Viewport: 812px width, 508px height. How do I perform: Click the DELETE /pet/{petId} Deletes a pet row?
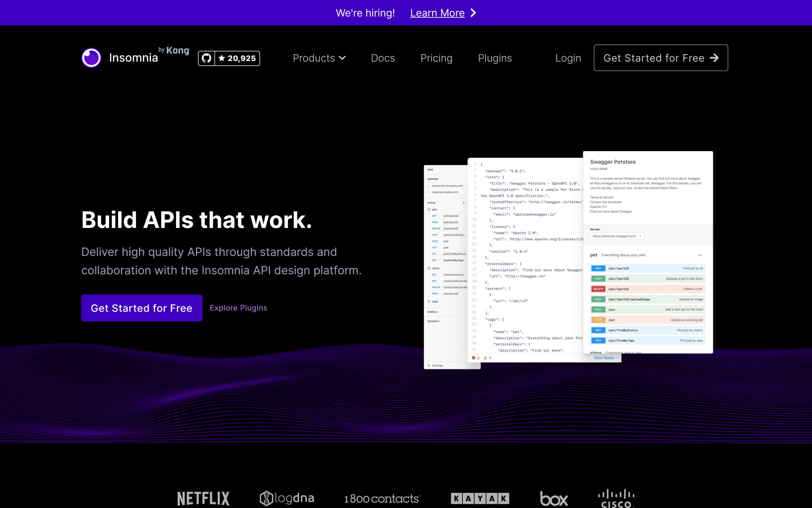tap(648, 289)
